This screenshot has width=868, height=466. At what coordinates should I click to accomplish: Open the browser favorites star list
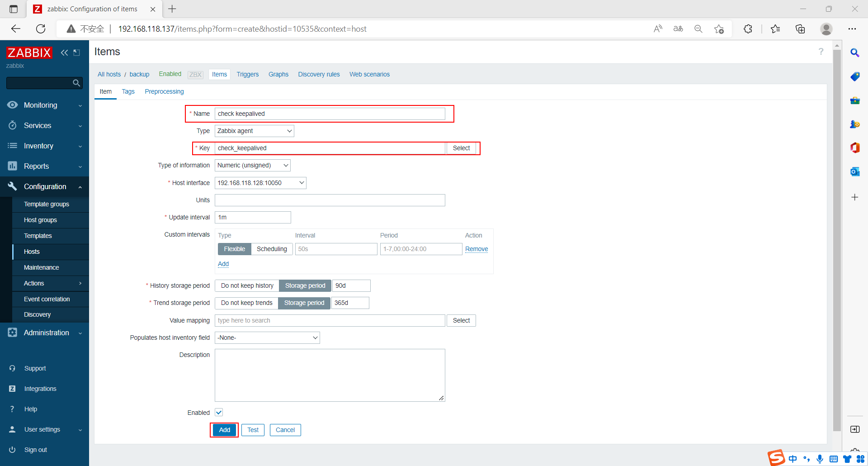point(775,29)
